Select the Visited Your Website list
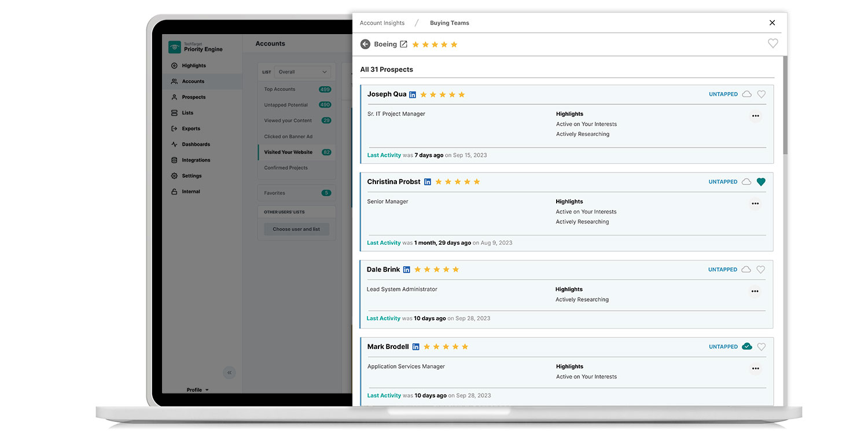The image size is (868, 441). tap(297, 152)
